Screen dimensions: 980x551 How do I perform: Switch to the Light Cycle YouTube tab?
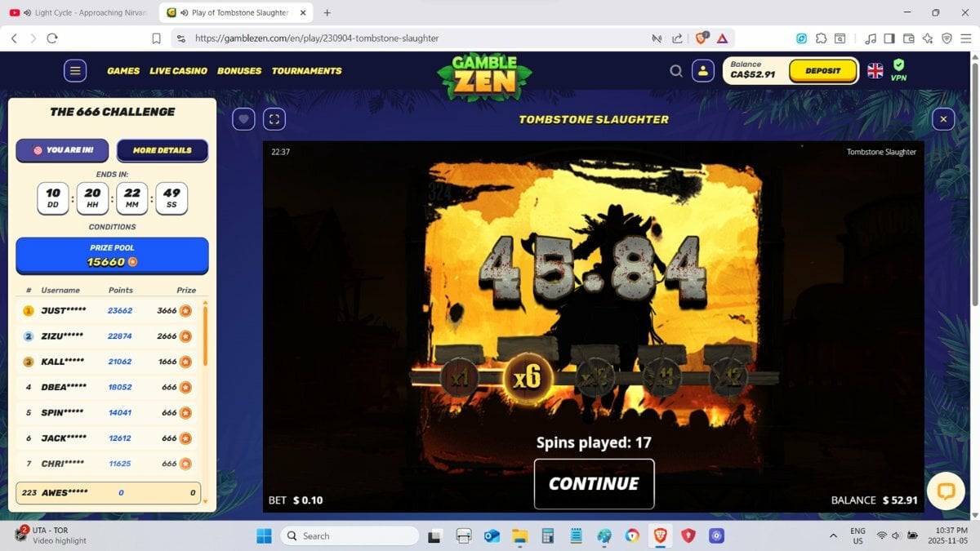pos(78,13)
